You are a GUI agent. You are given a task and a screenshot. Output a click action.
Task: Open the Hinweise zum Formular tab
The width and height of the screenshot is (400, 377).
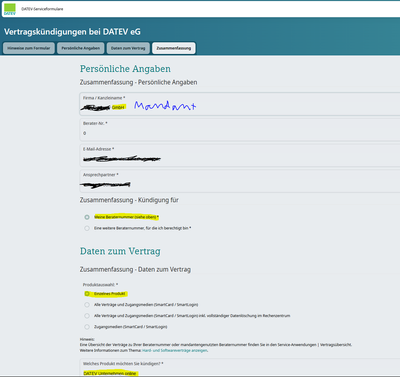click(x=29, y=48)
